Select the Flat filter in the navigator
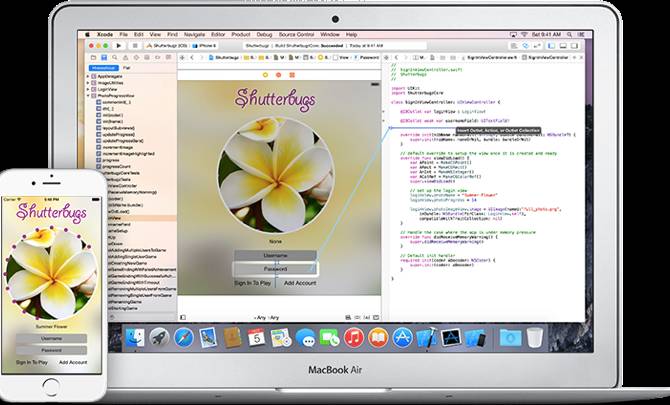Screen dimensions: 670x405 (126, 68)
